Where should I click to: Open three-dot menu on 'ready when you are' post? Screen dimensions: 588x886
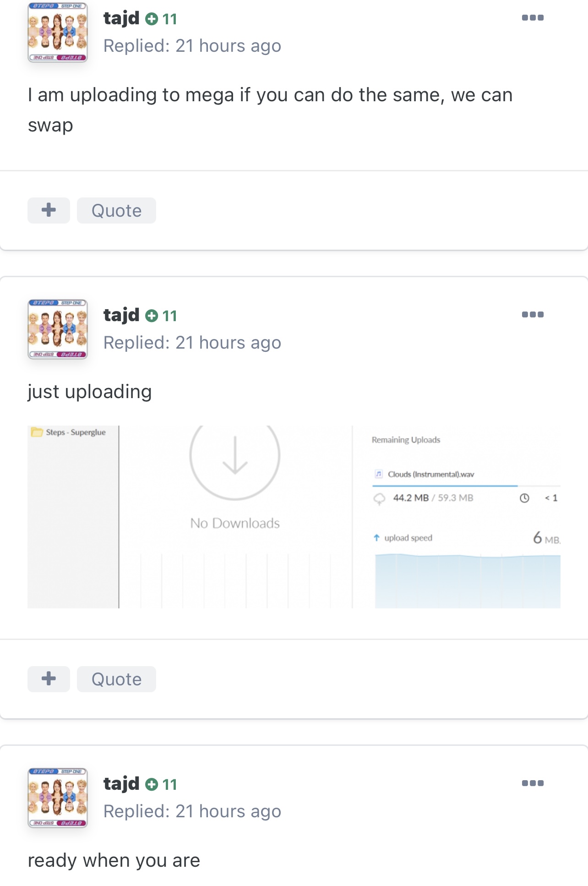pyautogui.click(x=533, y=783)
